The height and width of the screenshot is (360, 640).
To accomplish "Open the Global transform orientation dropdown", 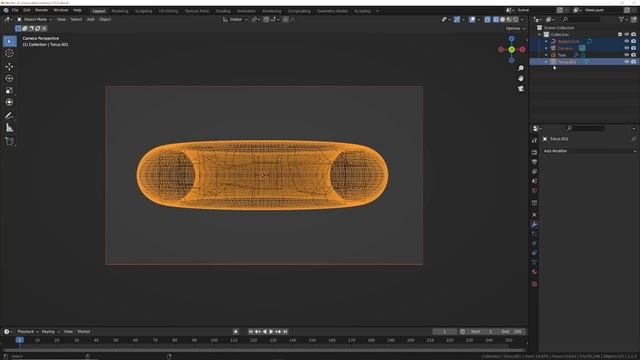I will [236, 19].
